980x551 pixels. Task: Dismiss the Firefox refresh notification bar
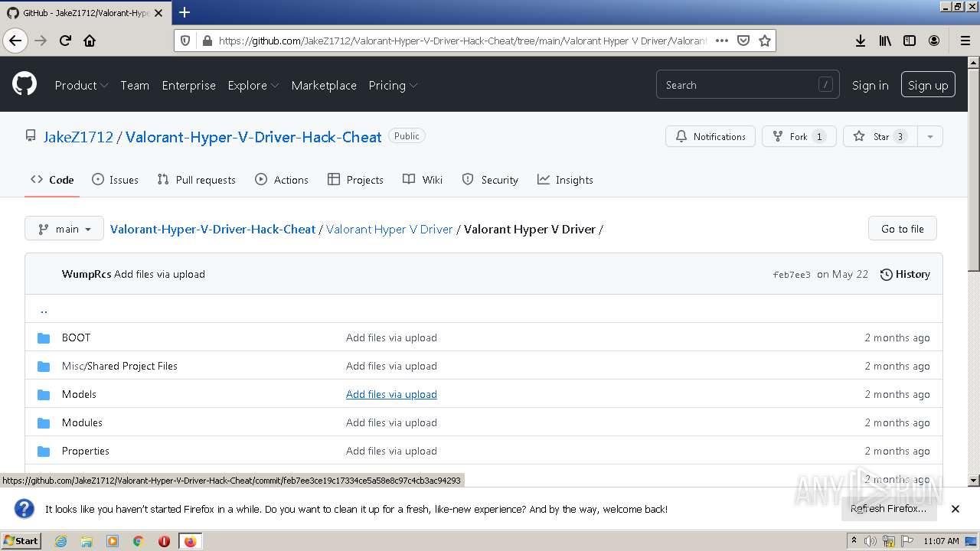(x=955, y=509)
